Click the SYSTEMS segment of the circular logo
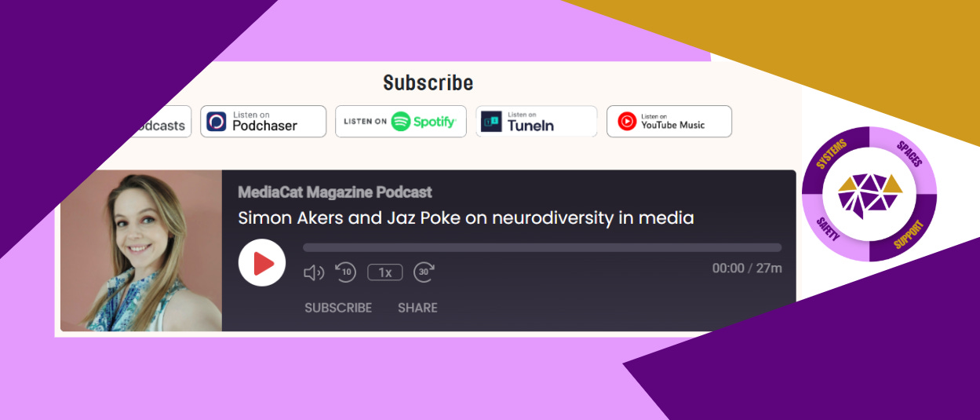The image size is (980, 420). [x=832, y=153]
